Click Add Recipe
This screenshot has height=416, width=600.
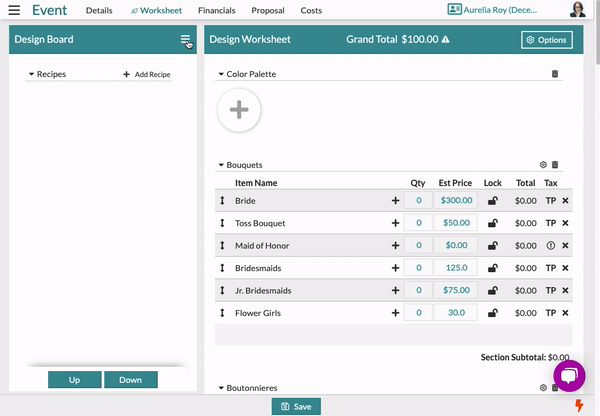pos(147,74)
